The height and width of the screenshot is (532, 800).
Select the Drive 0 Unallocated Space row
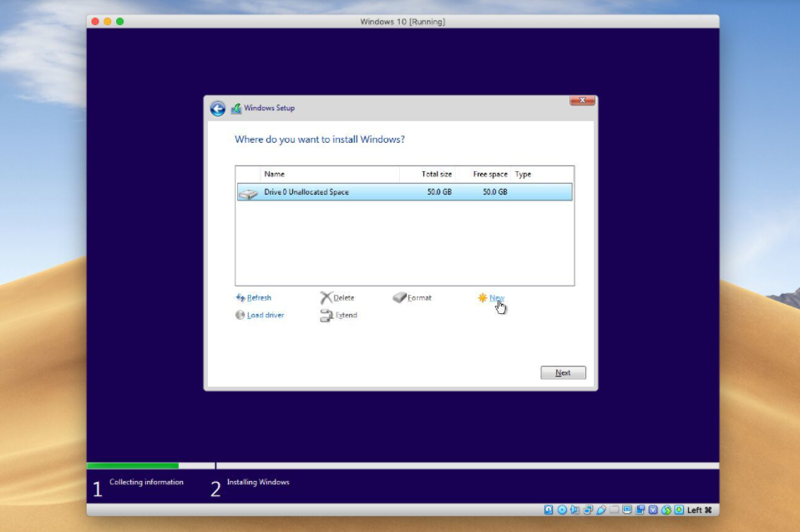404,192
